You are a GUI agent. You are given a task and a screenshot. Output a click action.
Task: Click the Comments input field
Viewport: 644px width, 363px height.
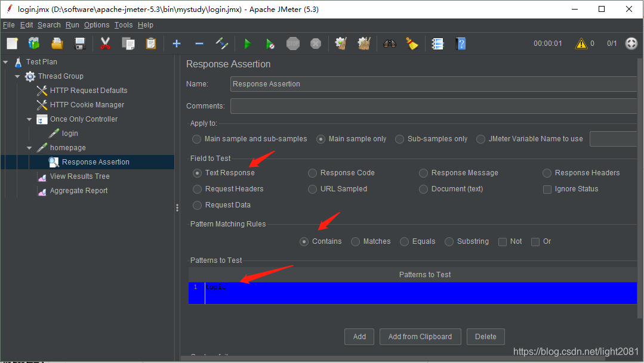click(434, 106)
